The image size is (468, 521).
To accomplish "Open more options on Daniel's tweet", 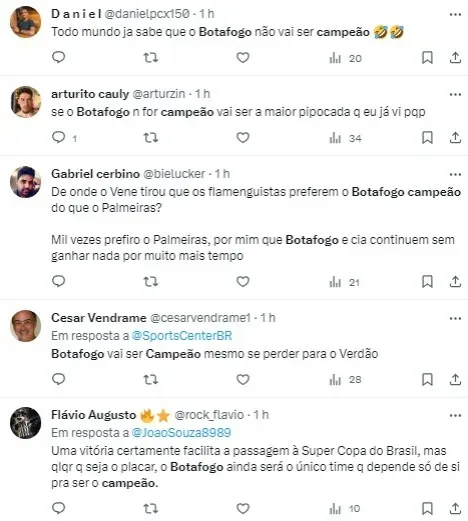I will pyautogui.click(x=455, y=14).
